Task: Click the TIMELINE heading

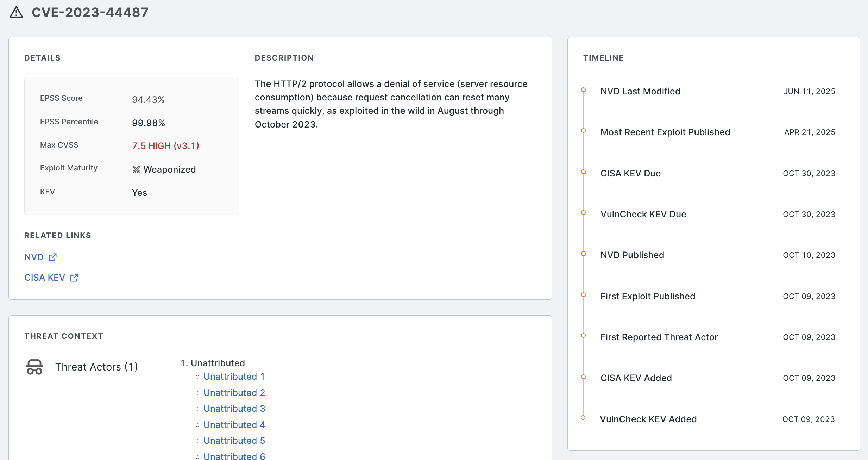Action: point(603,58)
